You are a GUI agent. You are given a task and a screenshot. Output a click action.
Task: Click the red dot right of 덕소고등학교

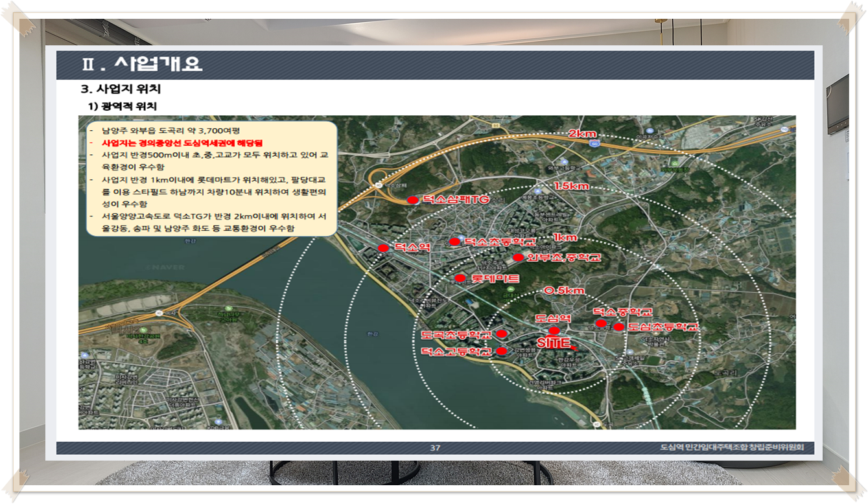[502, 351]
